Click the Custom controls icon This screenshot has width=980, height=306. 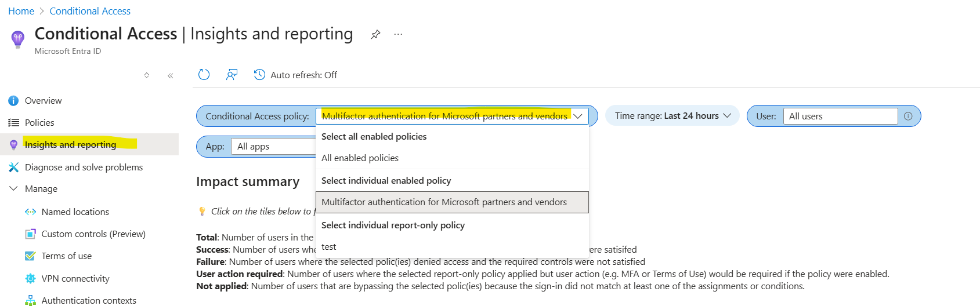coord(30,234)
